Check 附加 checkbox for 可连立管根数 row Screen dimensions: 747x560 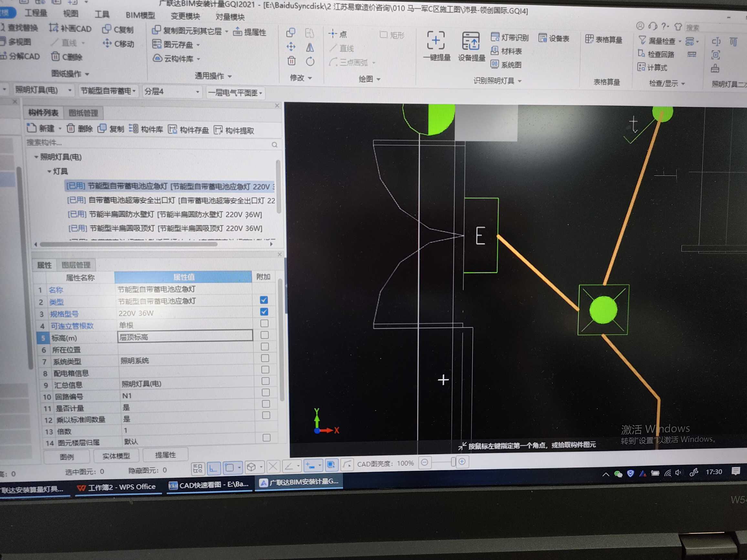coord(264,323)
